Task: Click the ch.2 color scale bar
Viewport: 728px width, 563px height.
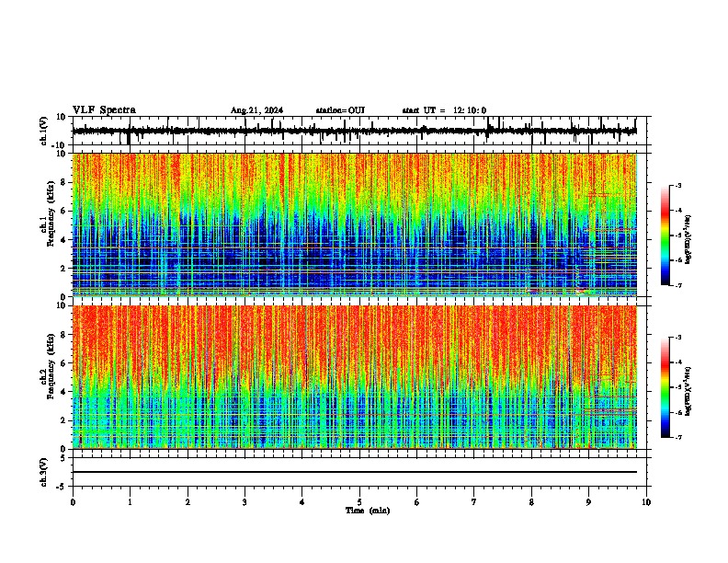Action: coord(665,387)
